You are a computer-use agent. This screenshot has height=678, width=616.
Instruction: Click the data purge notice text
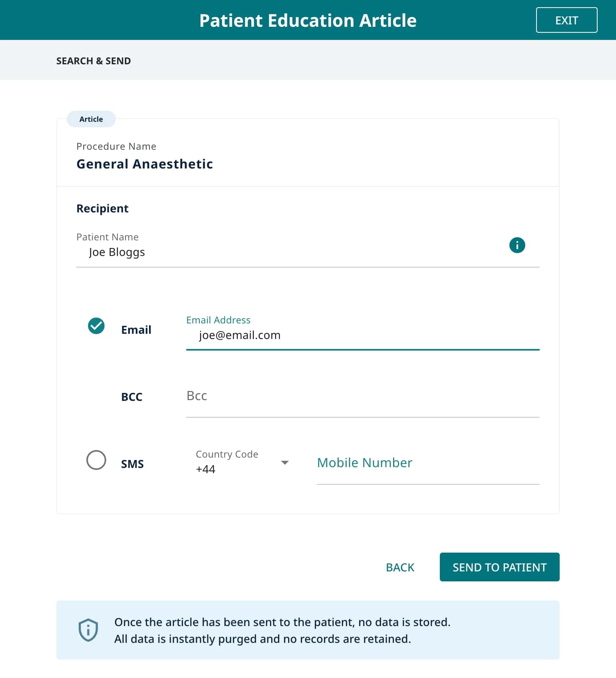(x=282, y=630)
